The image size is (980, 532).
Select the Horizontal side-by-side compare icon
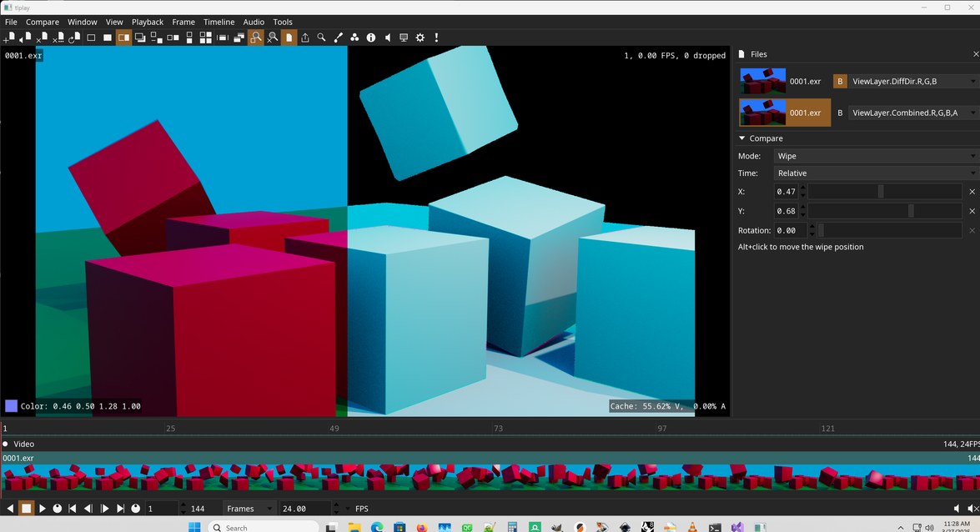pos(173,38)
